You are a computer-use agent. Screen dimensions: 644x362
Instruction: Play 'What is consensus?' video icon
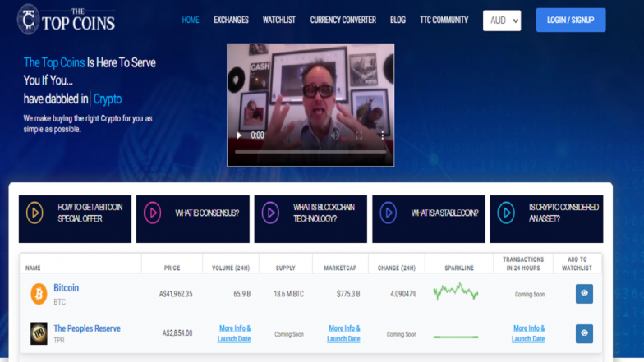pyautogui.click(x=153, y=213)
